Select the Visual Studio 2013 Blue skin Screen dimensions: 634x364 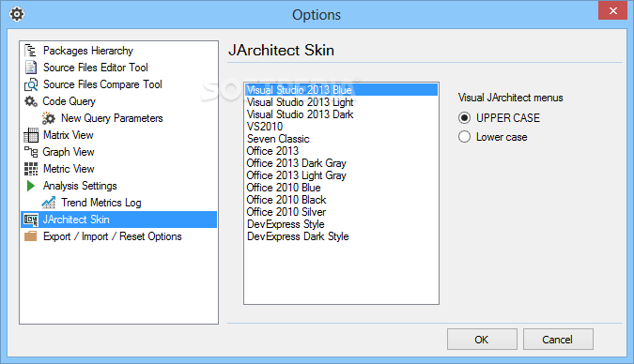click(x=341, y=90)
